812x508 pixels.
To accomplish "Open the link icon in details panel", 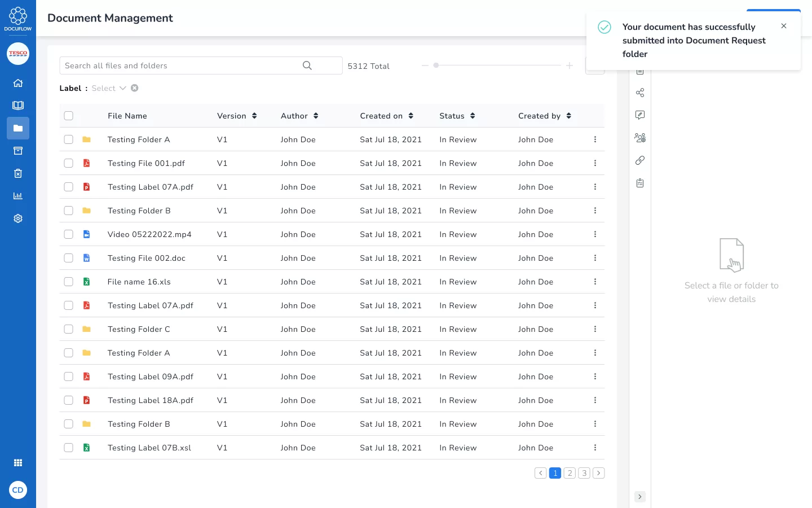I will 640,160.
